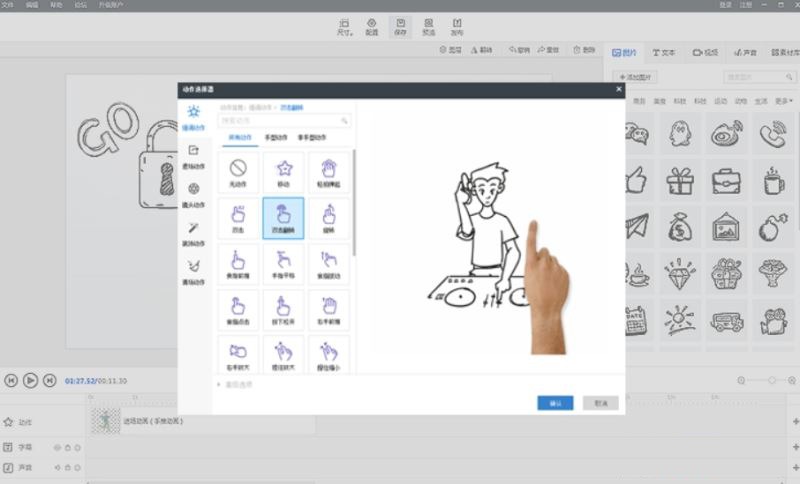Open the 'More' category dropdown in image panel
Image resolution: width=800 pixels, height=484 pixels.
(x=784, y=101)
